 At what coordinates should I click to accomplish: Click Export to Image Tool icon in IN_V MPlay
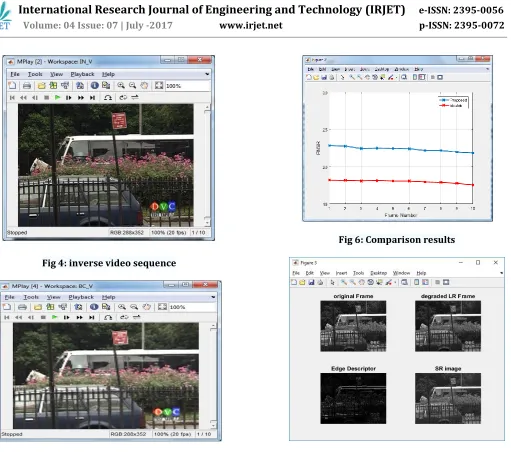click(x=80, y=85)
